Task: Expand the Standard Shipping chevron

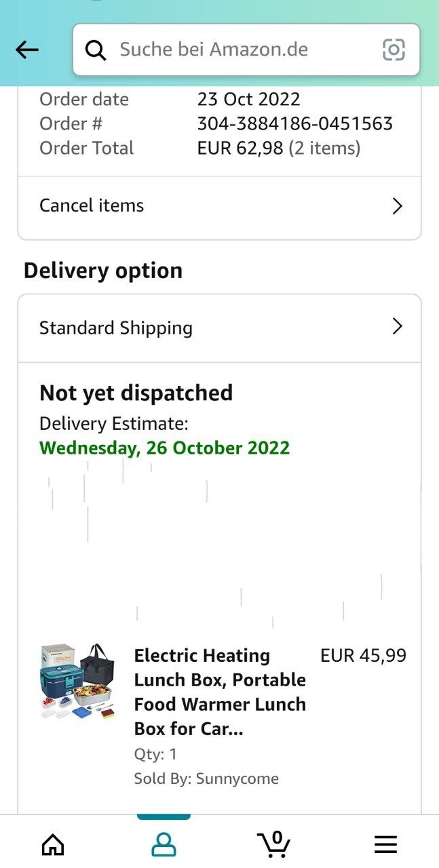Action: click(x=398, y=328)
